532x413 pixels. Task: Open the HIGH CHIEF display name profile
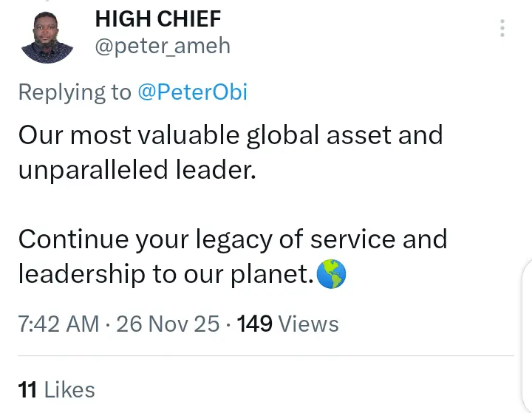pyautogui.click(x=158, y=19)
